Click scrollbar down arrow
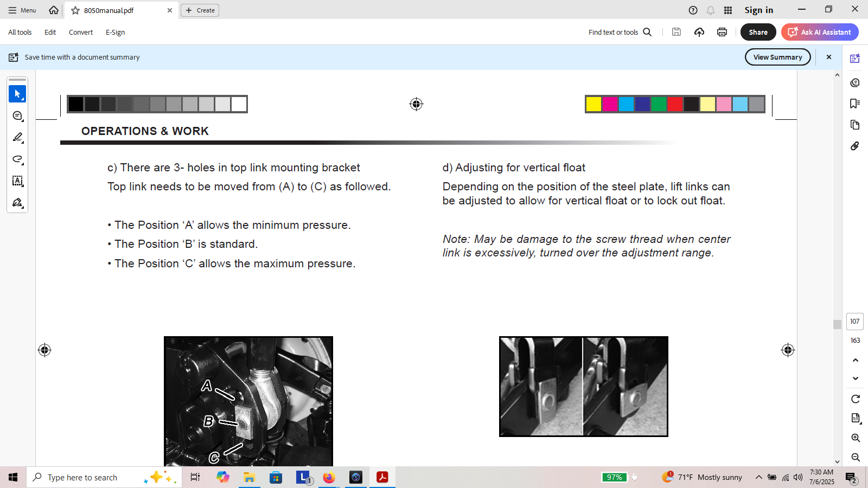868x488 pixels. pyautogui.click(x=837, y=462)
